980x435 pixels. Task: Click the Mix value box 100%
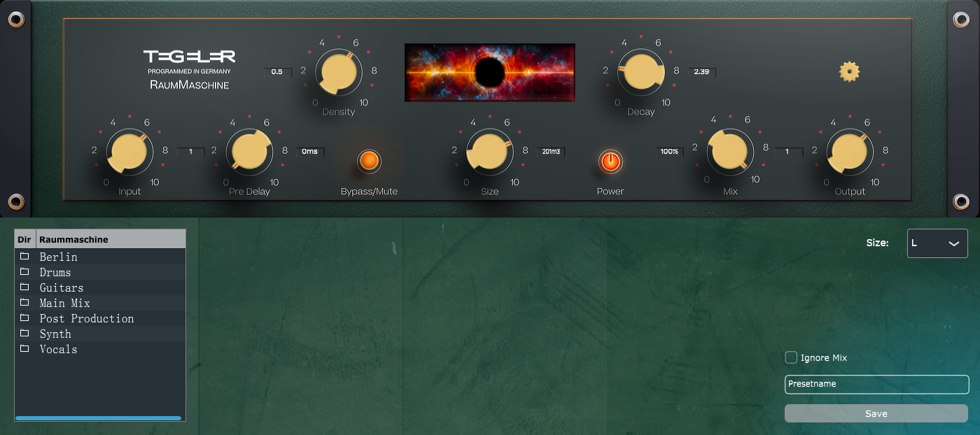[669, 151]
